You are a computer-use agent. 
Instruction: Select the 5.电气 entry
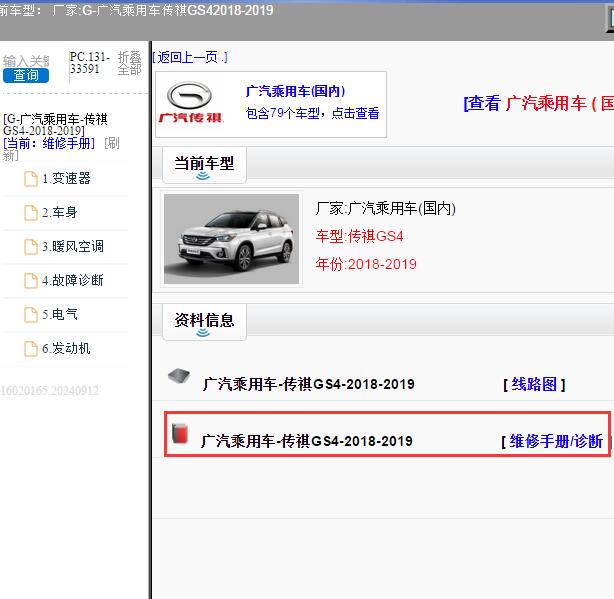(x=60, y=314)
